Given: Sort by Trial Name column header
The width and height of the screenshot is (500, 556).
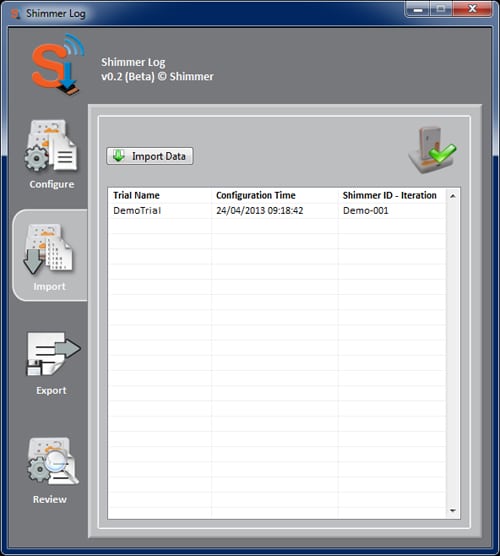Looking at the screenshot, I should click(136, 195).
